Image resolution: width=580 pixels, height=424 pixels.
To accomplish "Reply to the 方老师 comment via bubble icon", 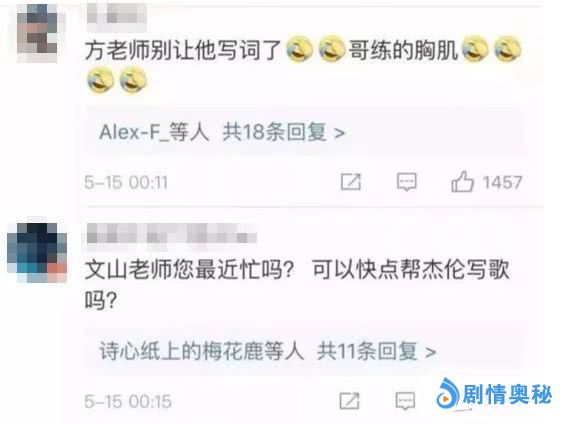I will (x=407, y=182).
